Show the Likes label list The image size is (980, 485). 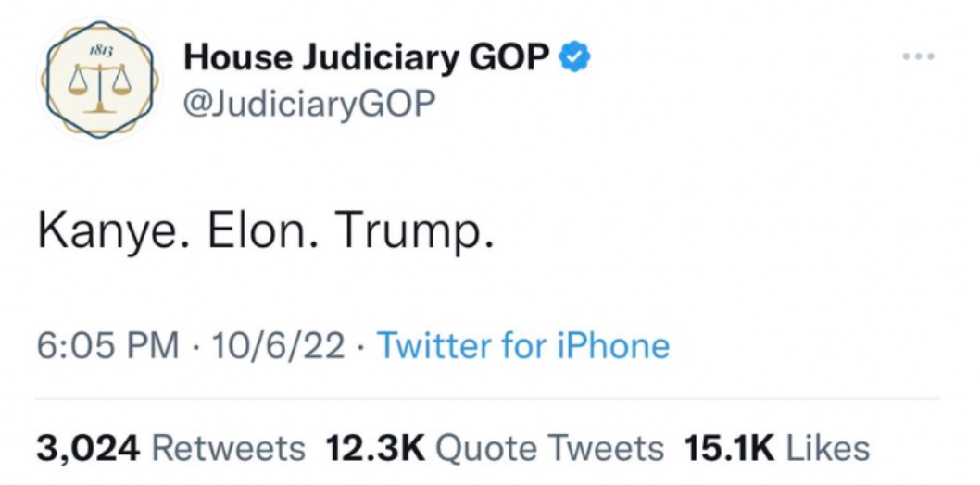(825, 448)
